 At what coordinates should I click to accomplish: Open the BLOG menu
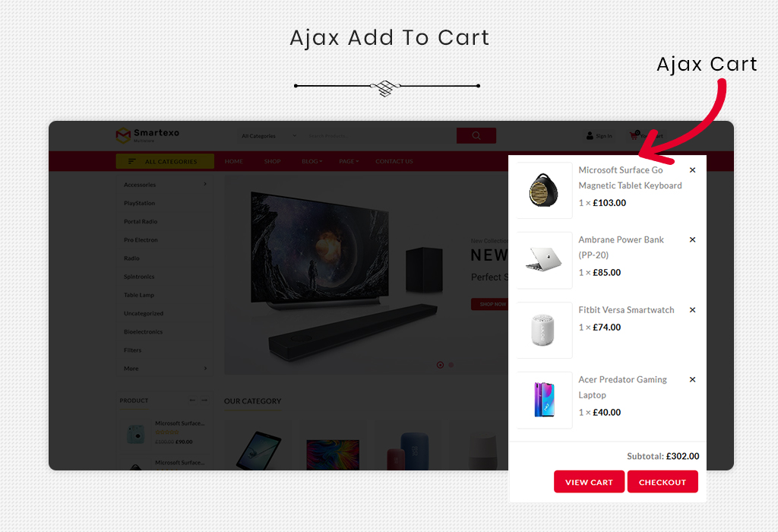point(312,161)
